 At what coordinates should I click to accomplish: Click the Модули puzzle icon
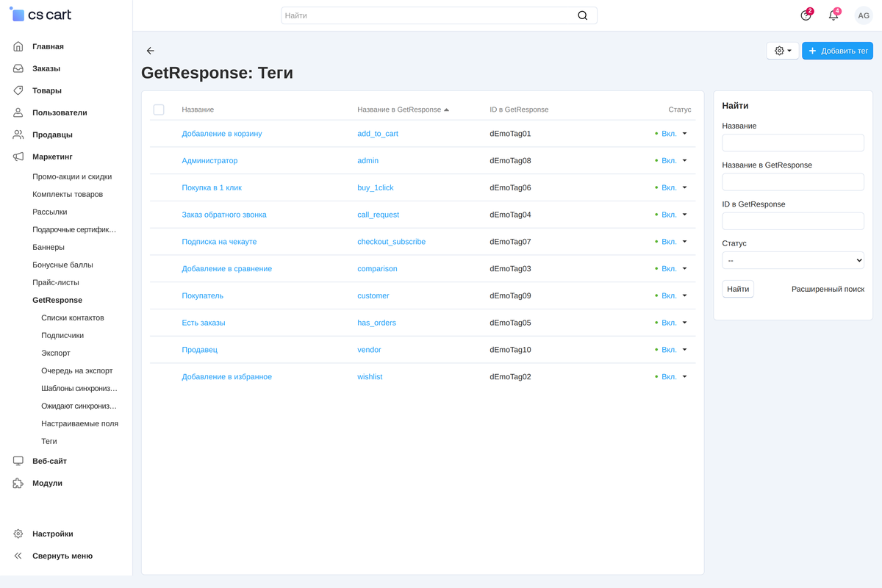pos(18,483)
